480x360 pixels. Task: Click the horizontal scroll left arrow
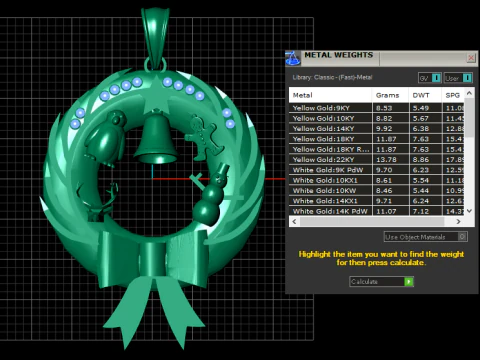294,221
